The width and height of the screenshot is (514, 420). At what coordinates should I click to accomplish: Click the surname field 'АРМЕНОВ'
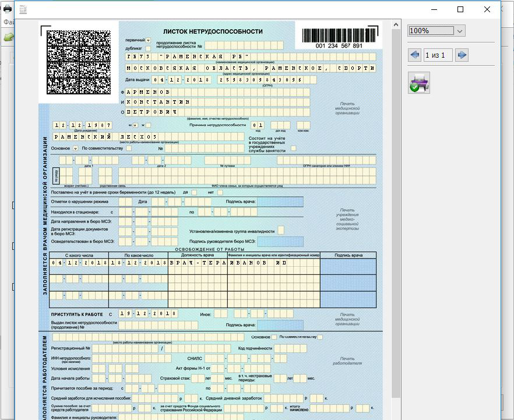pos(218,92)
